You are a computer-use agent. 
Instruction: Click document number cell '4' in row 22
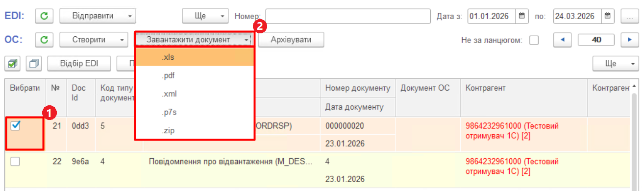[x=357, y=161]
